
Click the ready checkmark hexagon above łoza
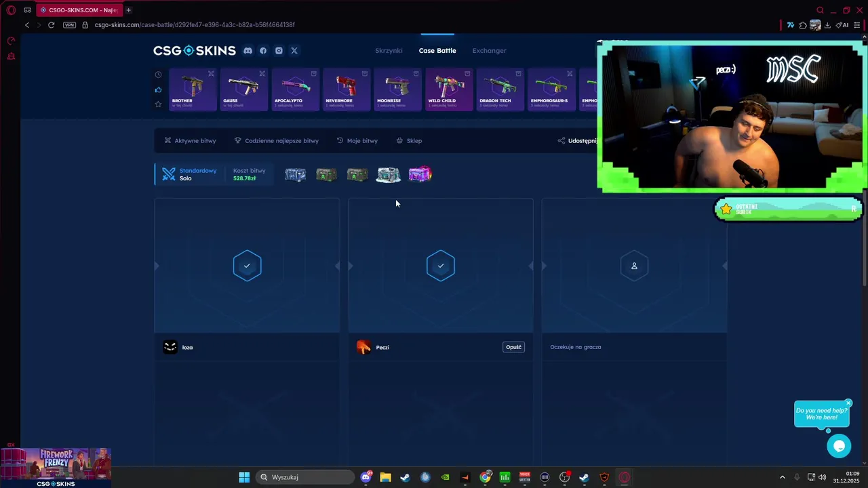(x=247, y=266)
